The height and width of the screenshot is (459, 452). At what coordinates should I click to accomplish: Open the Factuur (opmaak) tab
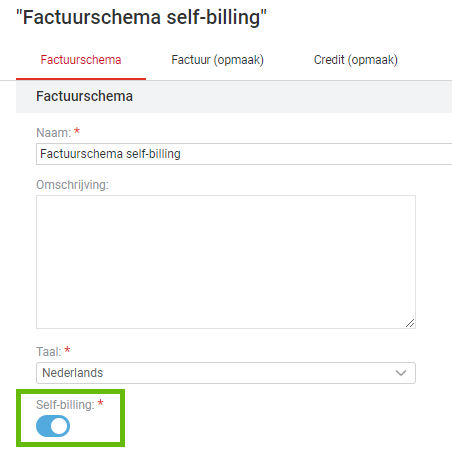tap(217, 60)
